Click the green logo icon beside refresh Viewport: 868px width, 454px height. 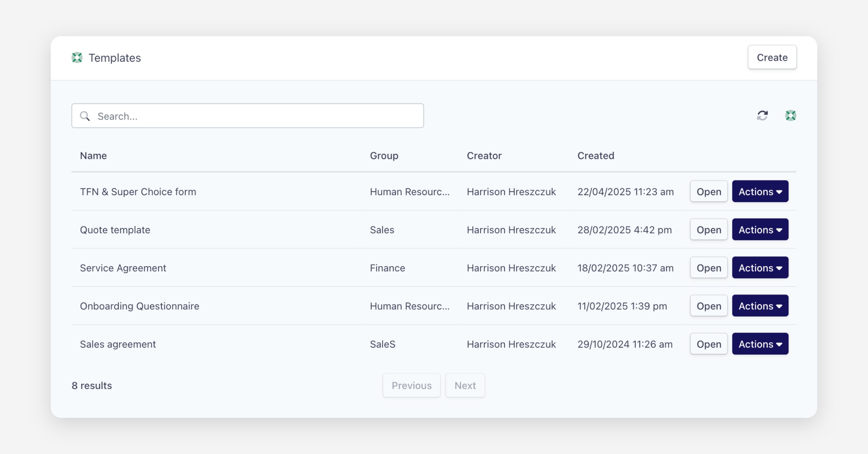[x=790, y=115]
